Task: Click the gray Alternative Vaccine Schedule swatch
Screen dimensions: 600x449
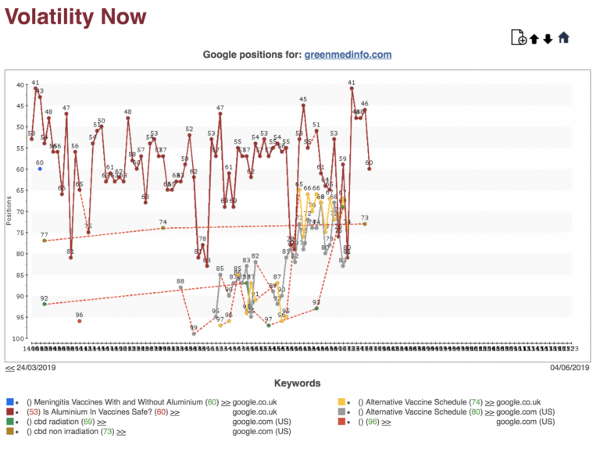Action: [x=342, y=412]
